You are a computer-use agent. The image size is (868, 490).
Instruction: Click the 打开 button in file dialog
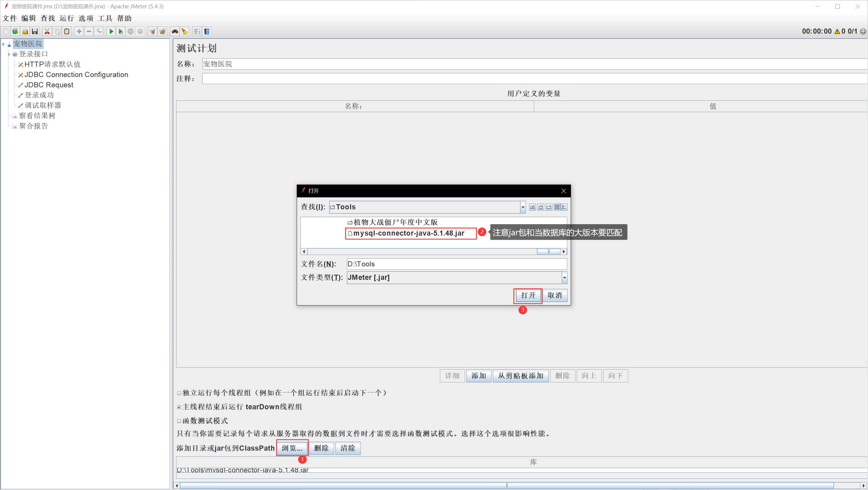[x=528, y=295]
